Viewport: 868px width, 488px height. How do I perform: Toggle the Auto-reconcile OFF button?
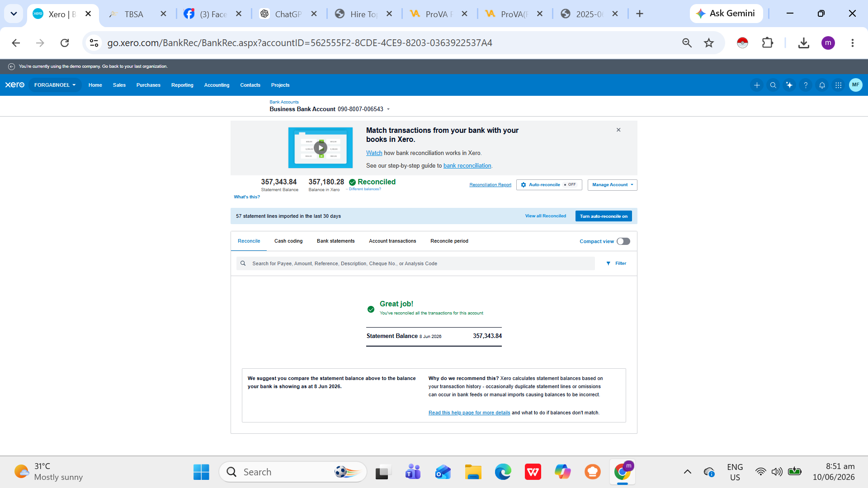coord(549,185)
